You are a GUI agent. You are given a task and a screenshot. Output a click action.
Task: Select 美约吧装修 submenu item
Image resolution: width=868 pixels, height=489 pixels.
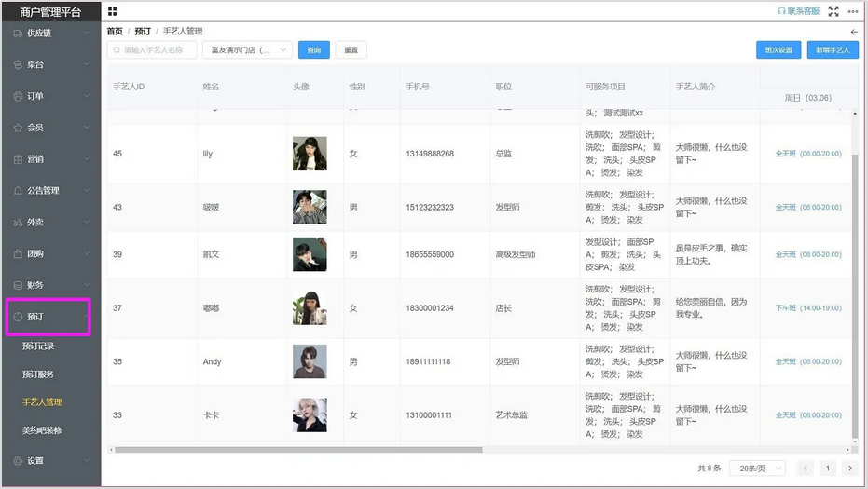[x=42, y=430]
